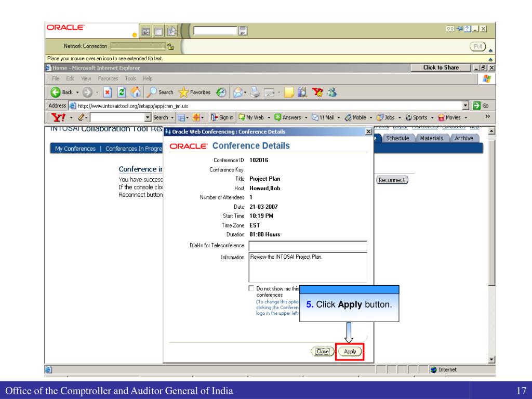This screenshot has width=532, height=399.
Task: Open the Favorites menu
Action: click(x=108, y=78)
